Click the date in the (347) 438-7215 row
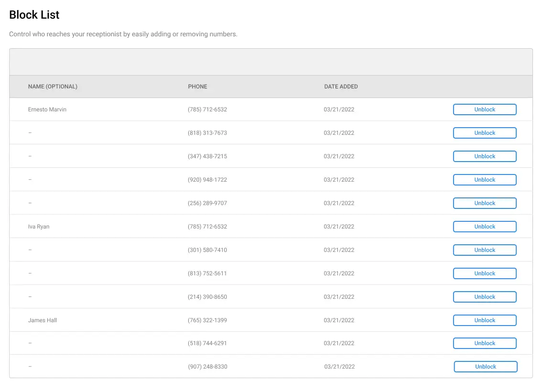Image resolution: width=542 pixels, height=392 pixels. coord(339,156)
